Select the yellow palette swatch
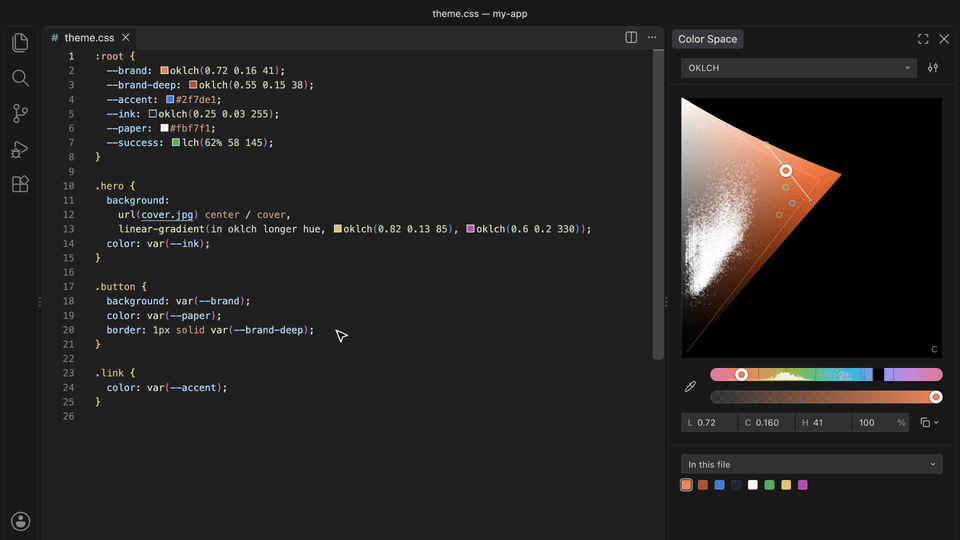The height and width of the screenshot is (540, 960). [786, 485]
